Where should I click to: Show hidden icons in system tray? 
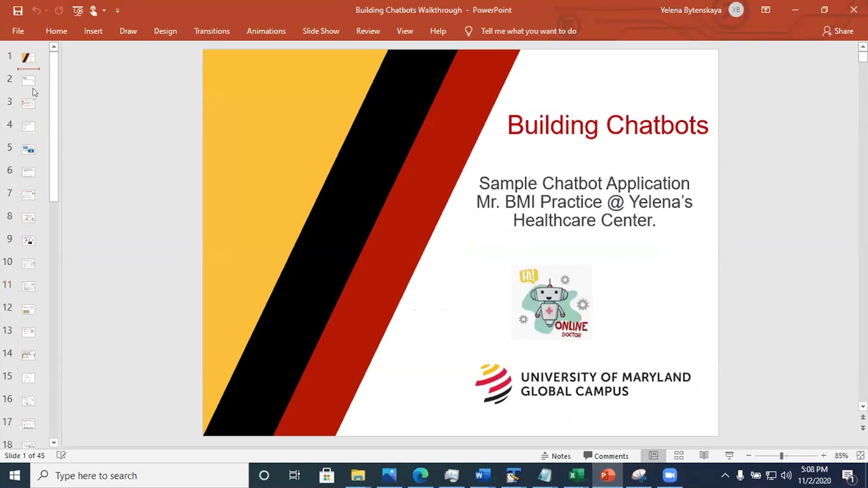(x=725, y=476)
